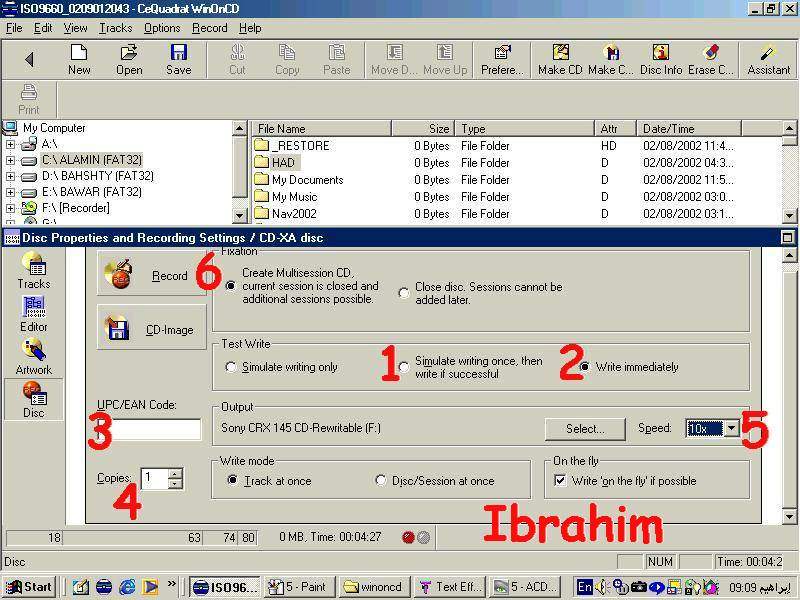Screen dimensions: 800x600
Task: Select Write immediately option
Action: tap(585, 367)
